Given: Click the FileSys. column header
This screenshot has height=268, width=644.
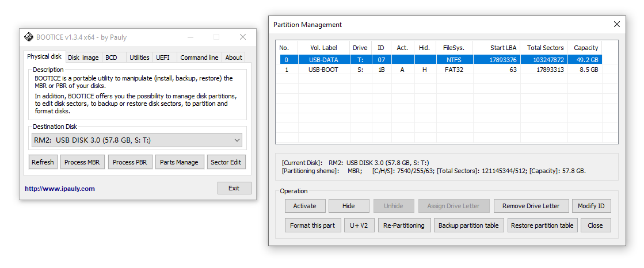Looking at the screenshot, I should pyautogui.click(x=454, y=48).
